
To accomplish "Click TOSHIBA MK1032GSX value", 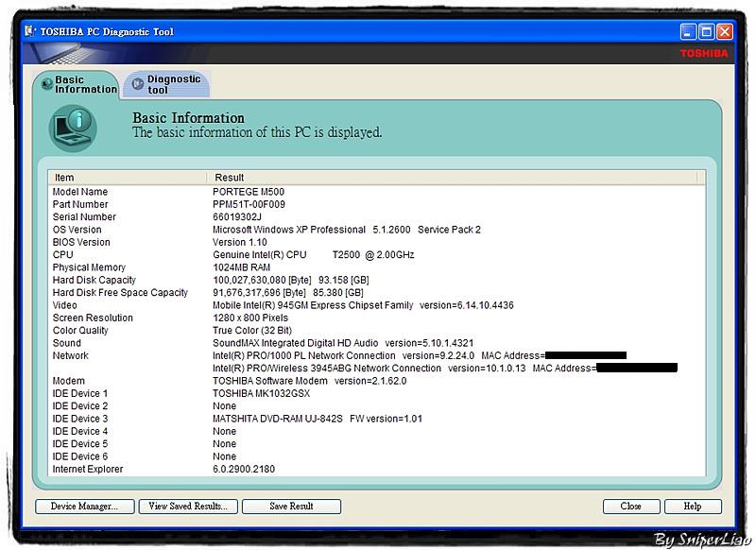I will [x=262, y=393].
